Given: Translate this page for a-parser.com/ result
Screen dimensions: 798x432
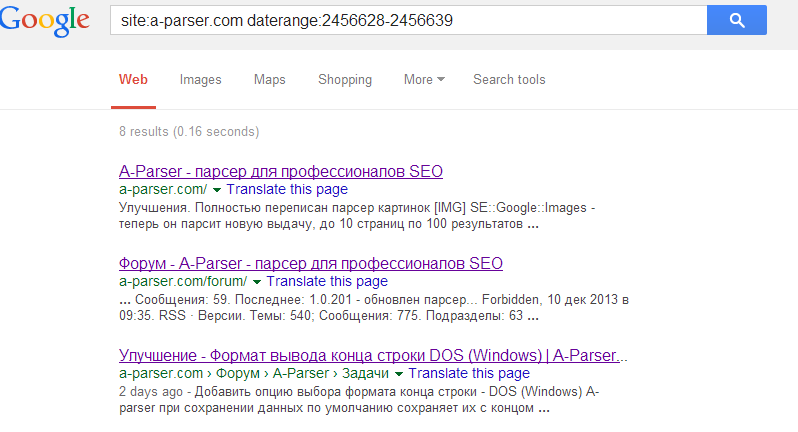Looking at the screenshot, I should (287, 189).
